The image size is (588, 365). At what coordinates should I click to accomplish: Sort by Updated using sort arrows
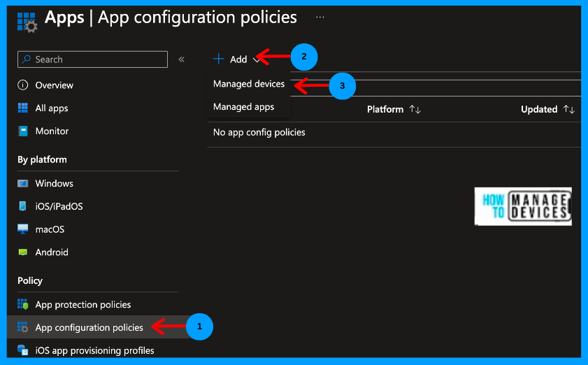(569, 109)
